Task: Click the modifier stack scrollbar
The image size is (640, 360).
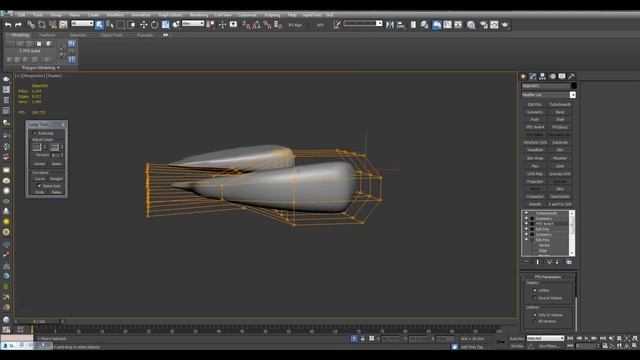Action: 571,233
